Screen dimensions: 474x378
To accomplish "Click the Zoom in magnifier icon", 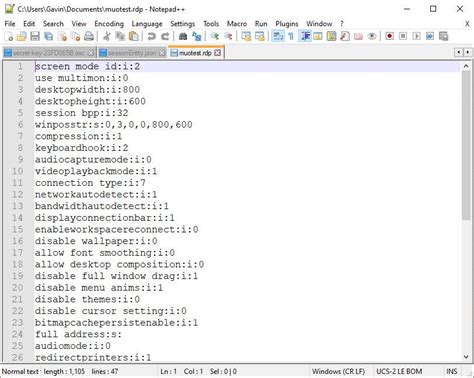I will click(x=215, y=36).
